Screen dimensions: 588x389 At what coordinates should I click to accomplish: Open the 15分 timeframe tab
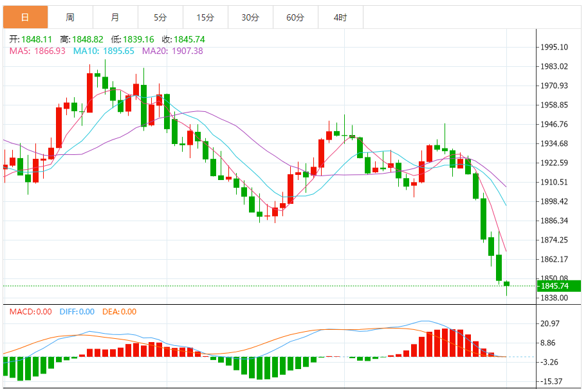coord(205,17)
